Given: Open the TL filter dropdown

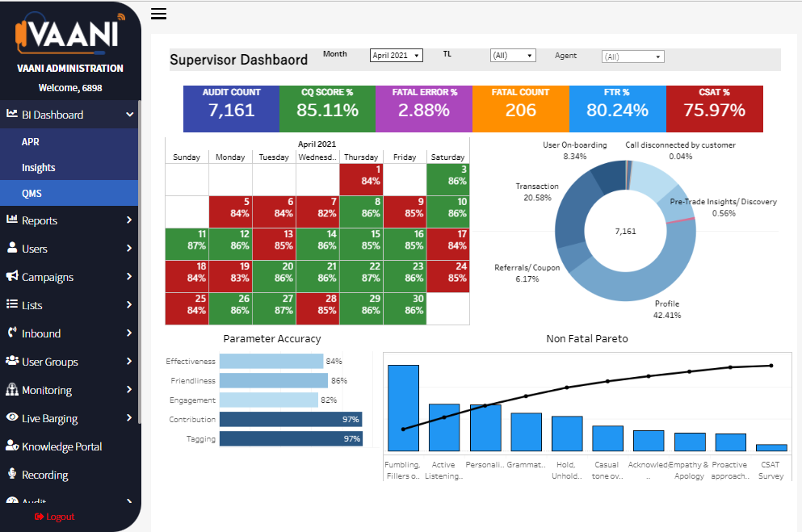Looking at the screenshot, I should 513,55.
